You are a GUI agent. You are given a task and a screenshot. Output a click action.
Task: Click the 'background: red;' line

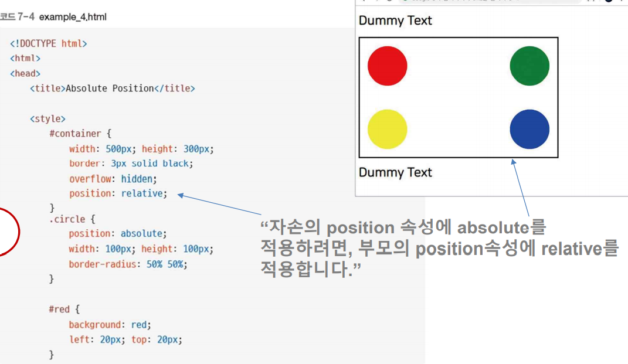click(110, 324)
